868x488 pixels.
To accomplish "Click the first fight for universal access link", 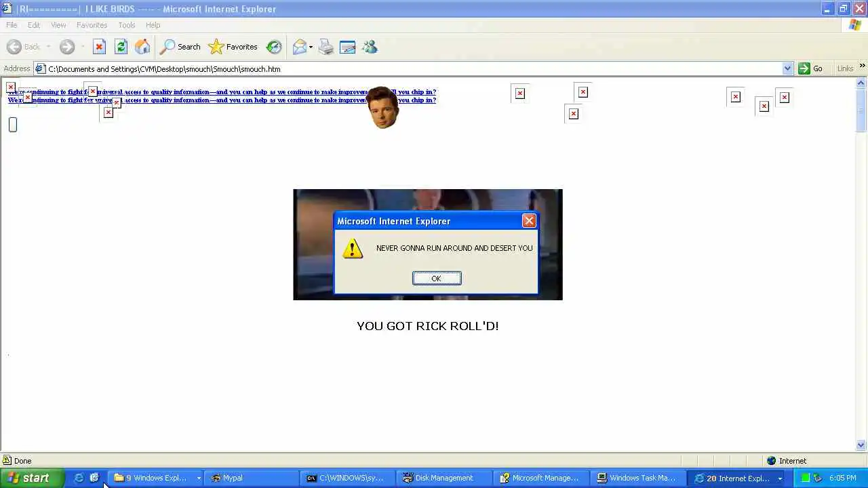I will [222, 91].
